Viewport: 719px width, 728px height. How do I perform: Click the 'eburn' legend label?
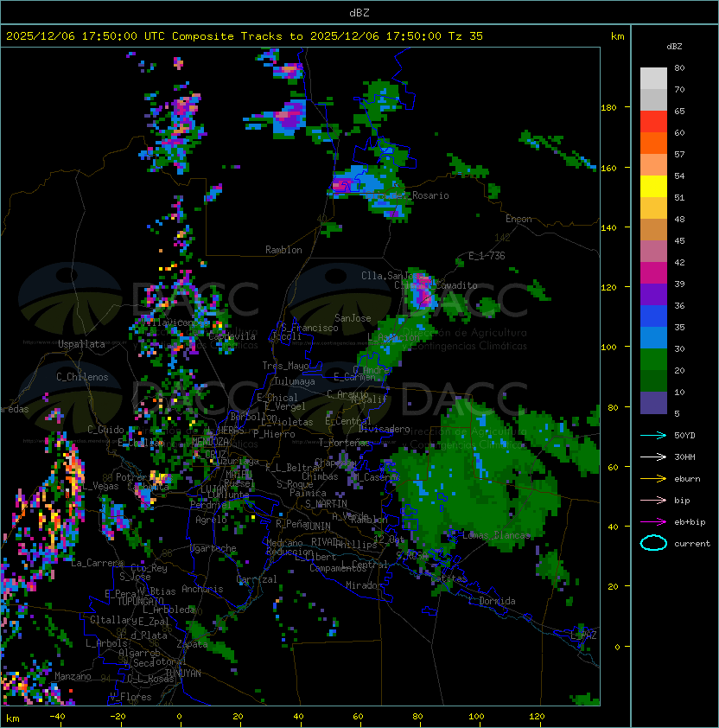pos(687,479)
